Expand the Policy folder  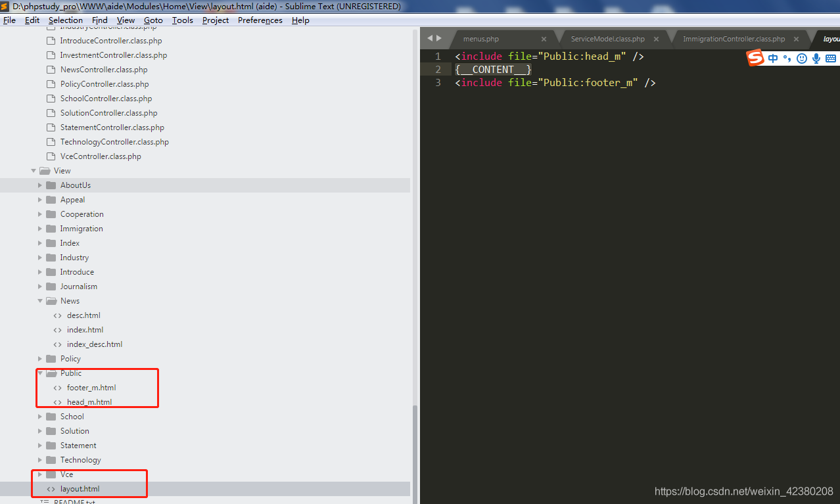(x=40, y=359)
